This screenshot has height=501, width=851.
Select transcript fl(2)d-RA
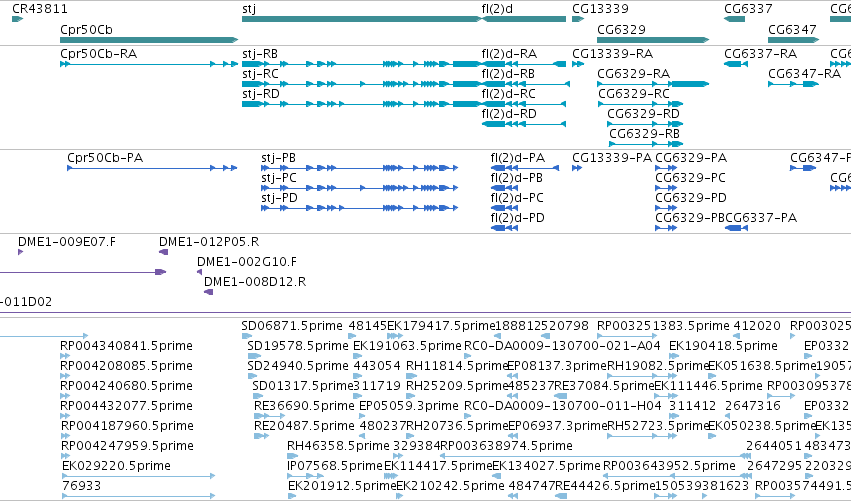point(524,64)
